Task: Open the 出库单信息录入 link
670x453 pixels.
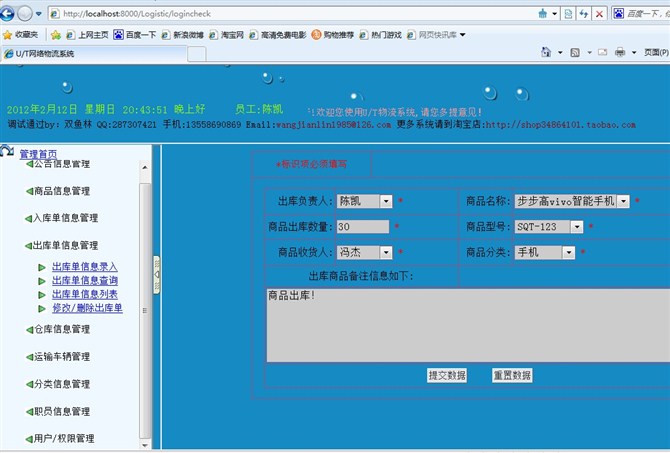Action: (85, 267)
